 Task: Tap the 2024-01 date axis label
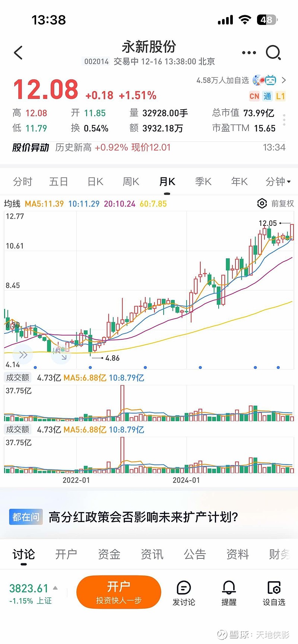coord(186,480)
